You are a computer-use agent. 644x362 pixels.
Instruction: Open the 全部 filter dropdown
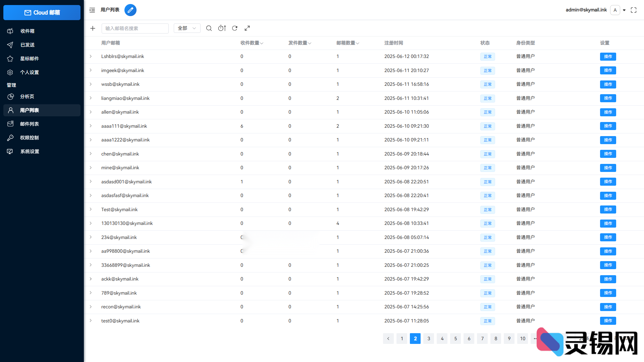tap(186, 28)
